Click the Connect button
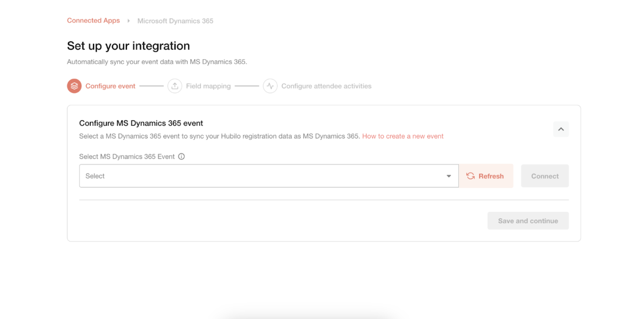The image size is (644, 319). coord(545,176)
